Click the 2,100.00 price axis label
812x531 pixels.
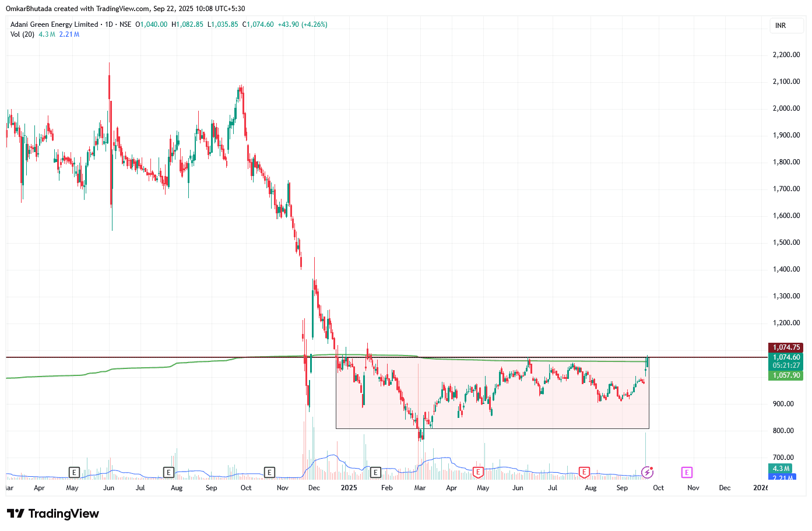pyautogui.click(x=786, y=82)
